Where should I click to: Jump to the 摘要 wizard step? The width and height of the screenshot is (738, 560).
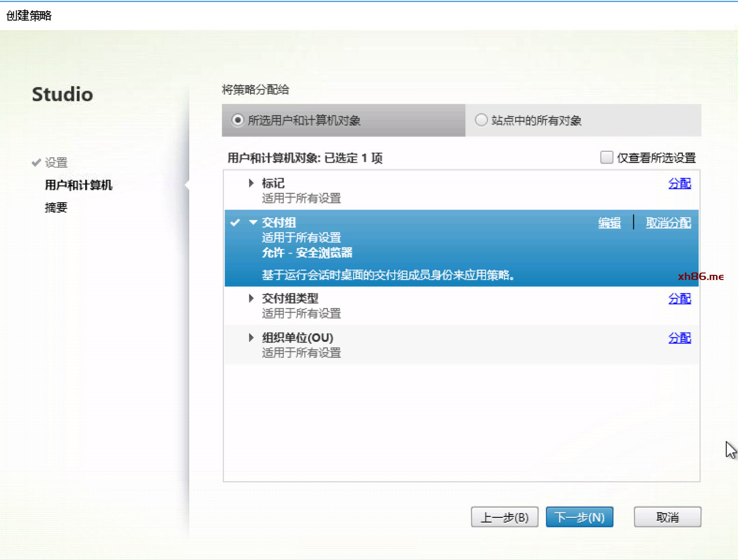pyautogui.click(x=56, y=207)
